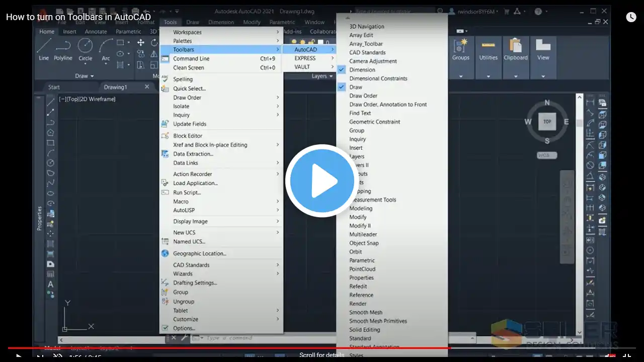
Task: Click the Move icon in the ribbon
Action: click(141, 43)
